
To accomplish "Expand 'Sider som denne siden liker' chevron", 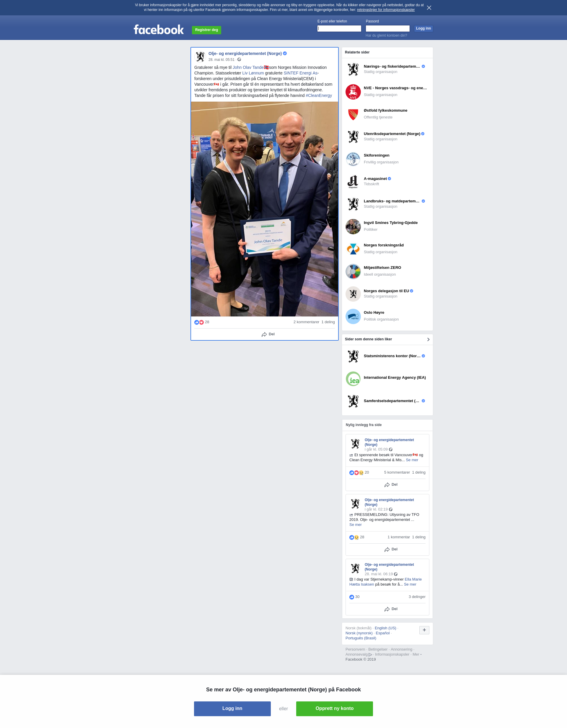I will (x=428, y=339).
